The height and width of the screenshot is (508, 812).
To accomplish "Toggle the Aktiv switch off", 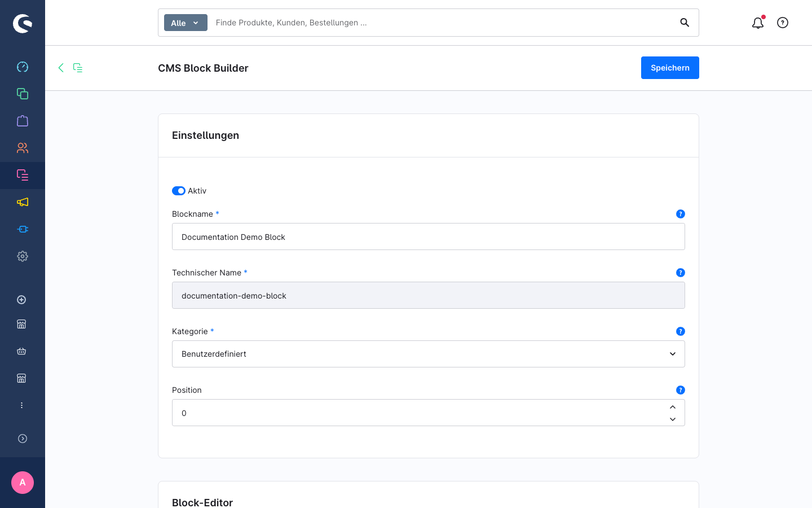I will click(x=179, y=191).
